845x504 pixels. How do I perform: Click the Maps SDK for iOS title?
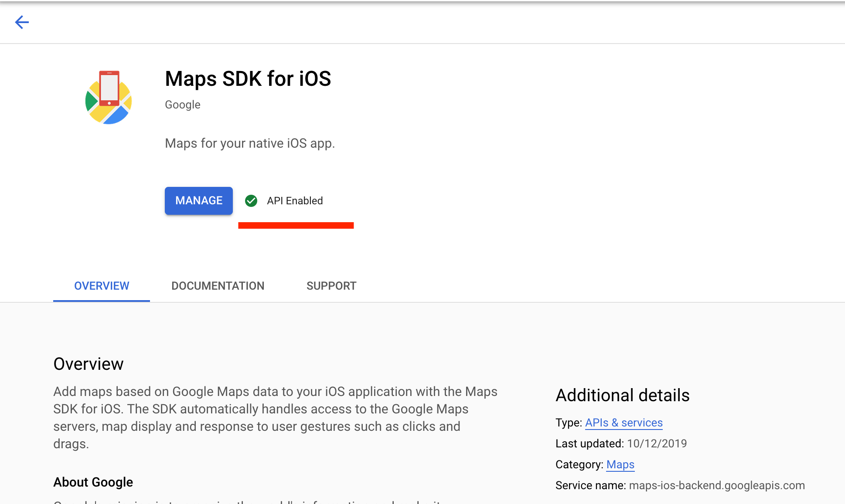pos(248,79)
